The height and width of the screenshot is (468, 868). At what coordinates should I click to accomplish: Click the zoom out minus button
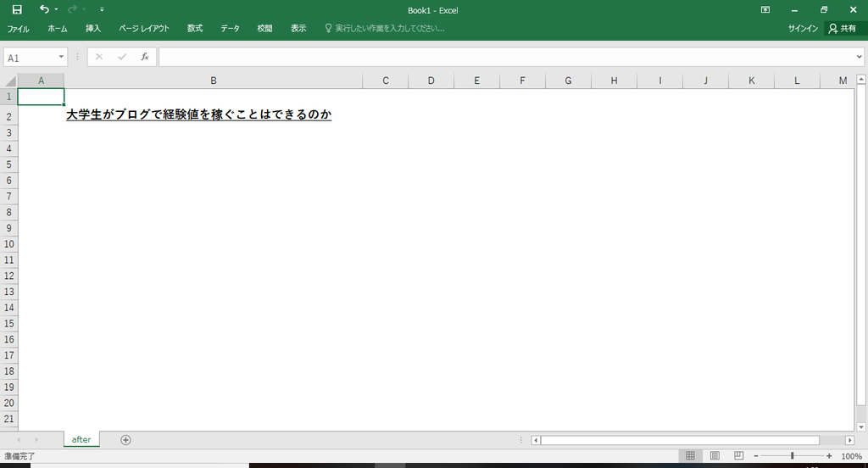756,456
